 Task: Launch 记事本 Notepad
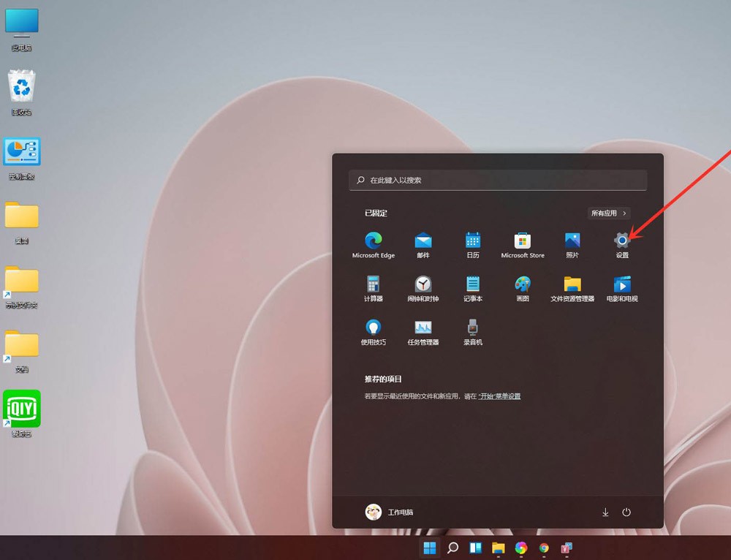point(472,283)
